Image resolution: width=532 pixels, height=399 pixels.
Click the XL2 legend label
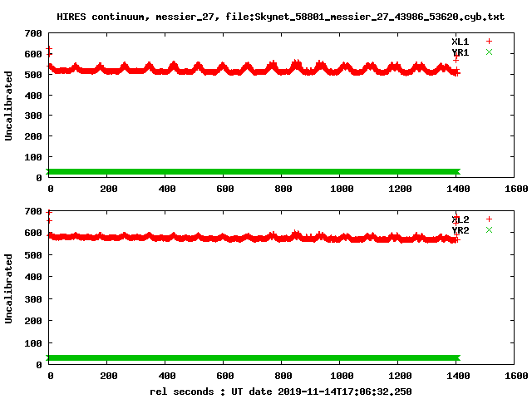pos(460,219)
